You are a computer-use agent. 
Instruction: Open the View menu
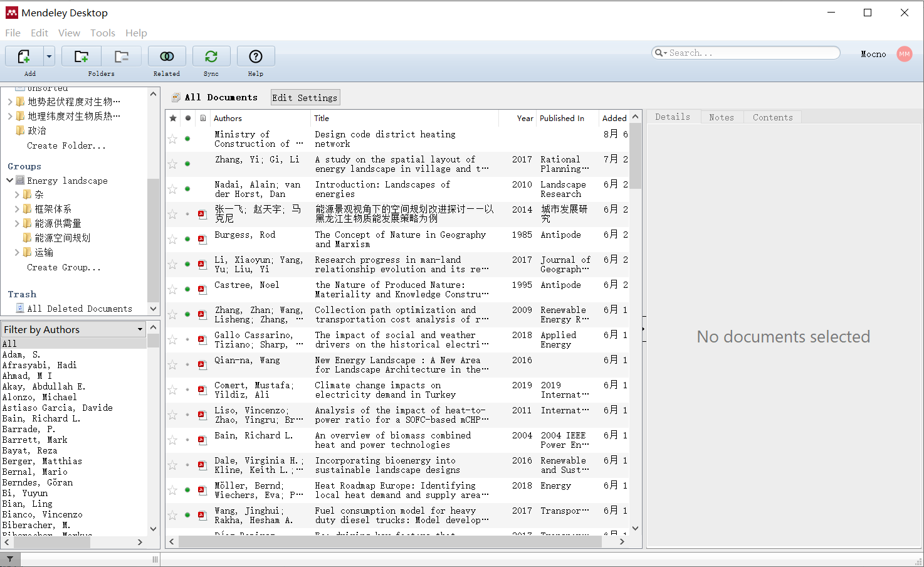(69, 33)
